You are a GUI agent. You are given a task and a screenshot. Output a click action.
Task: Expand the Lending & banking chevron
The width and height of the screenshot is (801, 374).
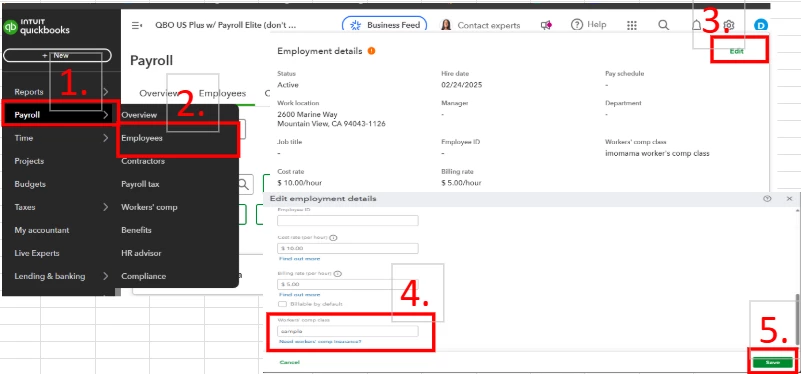(105, 276)
